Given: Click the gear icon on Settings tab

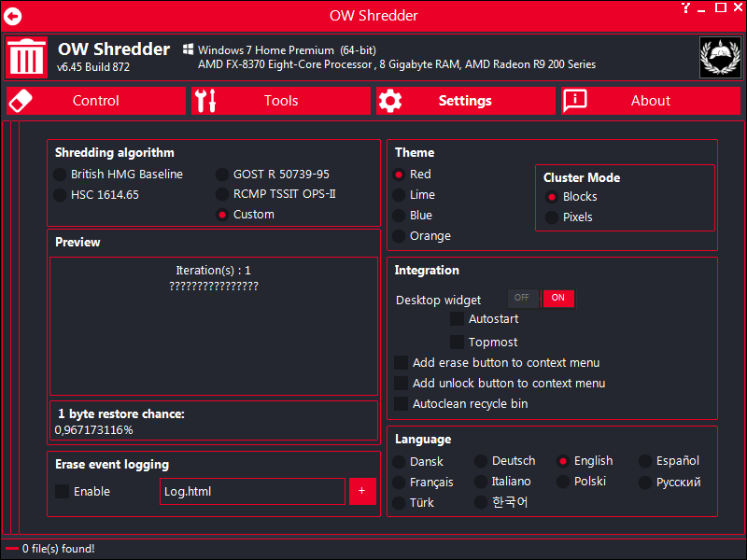Looking at the screenshot, I should click(390, 101).
